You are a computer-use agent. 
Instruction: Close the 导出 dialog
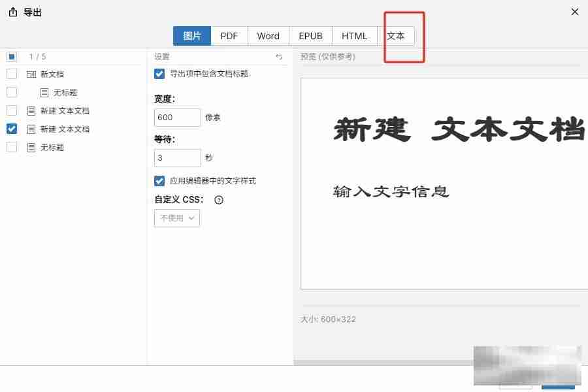[574, 12]
